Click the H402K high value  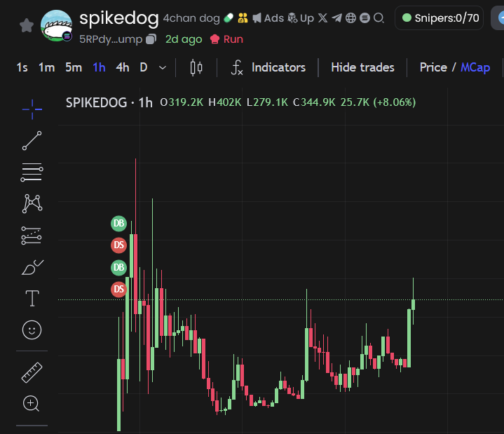pyautogui.click(x=225, y=102)
